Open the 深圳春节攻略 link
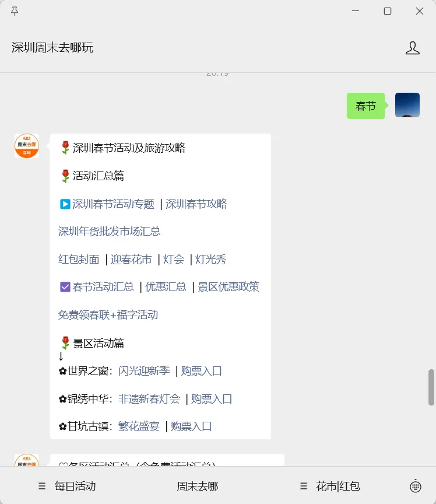 click(x=196, y=204)
